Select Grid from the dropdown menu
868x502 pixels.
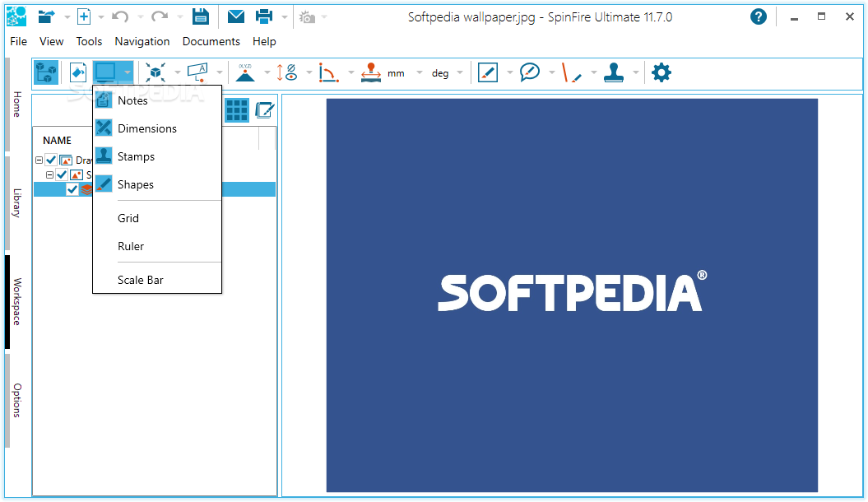(157, 218)
